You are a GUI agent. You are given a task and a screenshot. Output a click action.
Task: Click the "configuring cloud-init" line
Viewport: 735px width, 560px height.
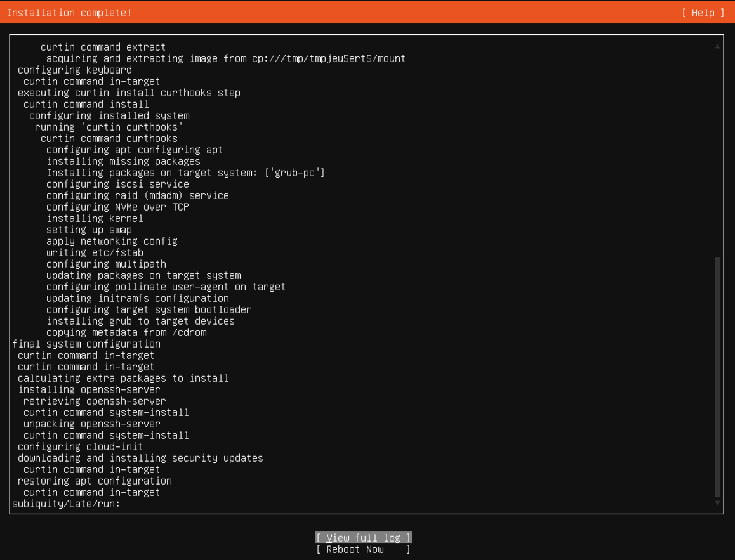coord(80,446)
